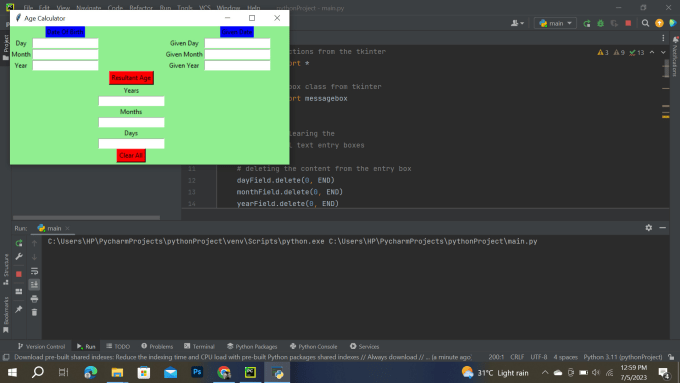Image resolution: width=680 pixels, height=383 pixels.
Task: Click the Resultant Age button
Action: (x=131, y=78)
